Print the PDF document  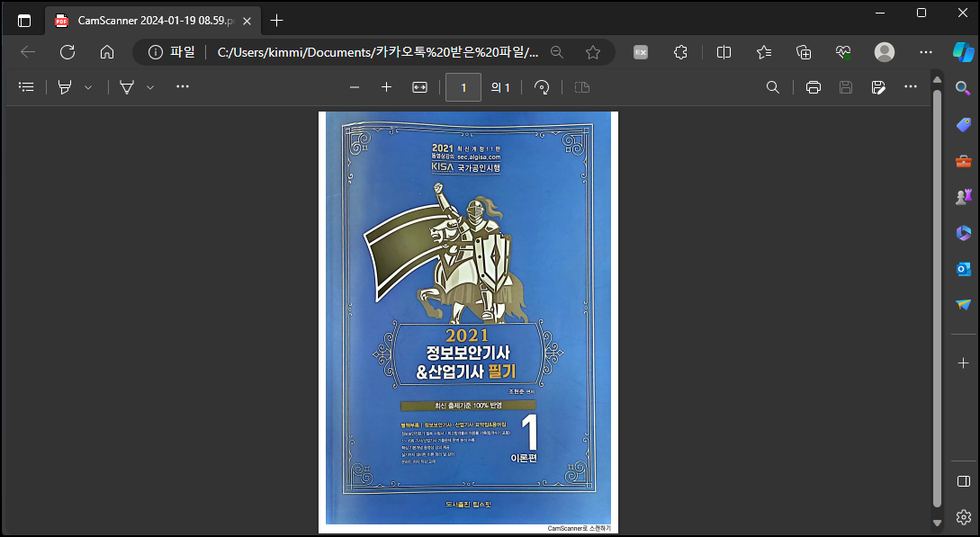coord(814,87)
